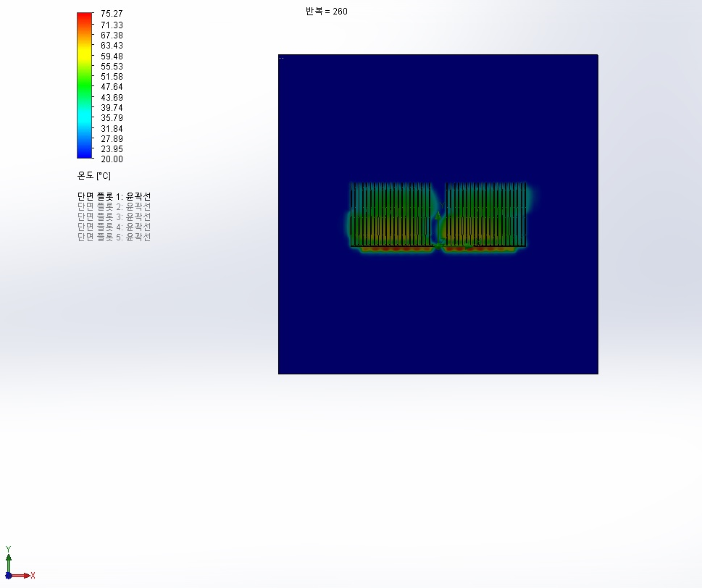The image size is (702, 588).
Task: Select 단면 플롯 1: 윤곽선 entry
Action: coord(114,196)
